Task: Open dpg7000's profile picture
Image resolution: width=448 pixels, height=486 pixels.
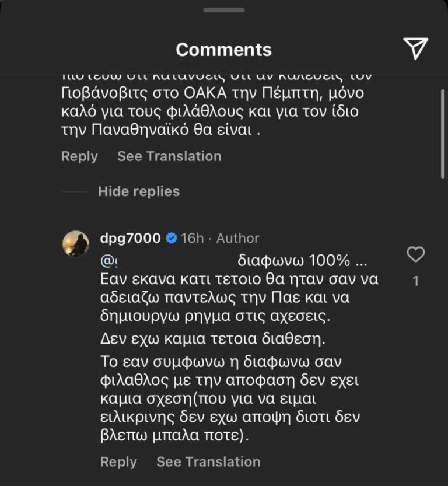Action: click(x=76, y=243)
